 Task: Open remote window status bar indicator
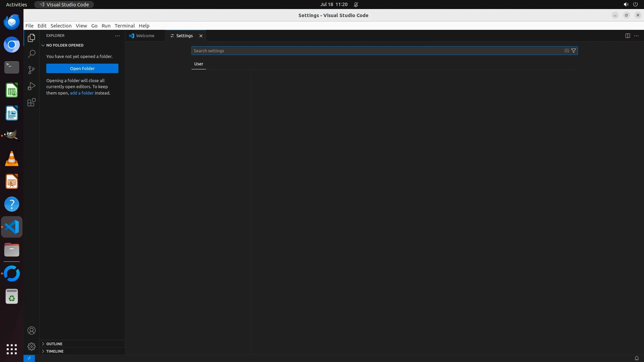pyautogui.click(x=29, y=358)
